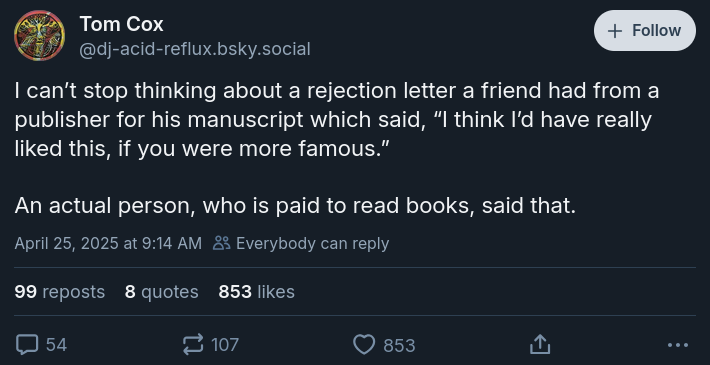View the list of 99 reposts
Screen dimensions: 710x365
60,292
